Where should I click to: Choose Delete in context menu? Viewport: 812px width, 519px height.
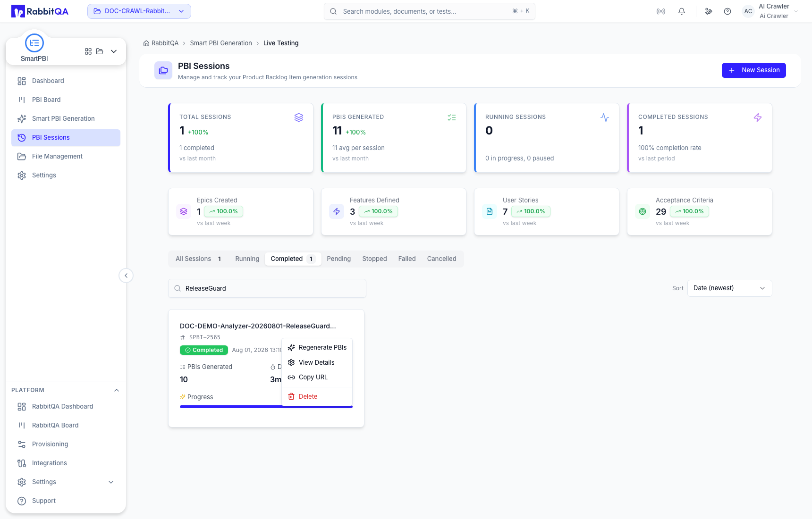pyautogui.click(x=317, y=397)
